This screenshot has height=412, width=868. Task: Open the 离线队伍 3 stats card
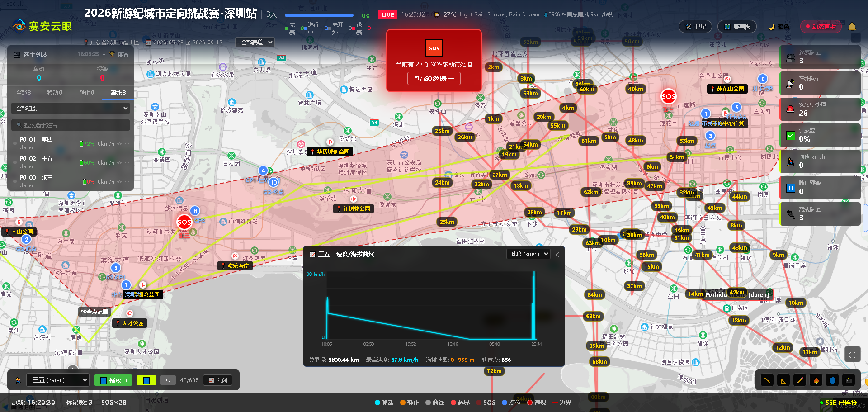(x=820, y=214)
